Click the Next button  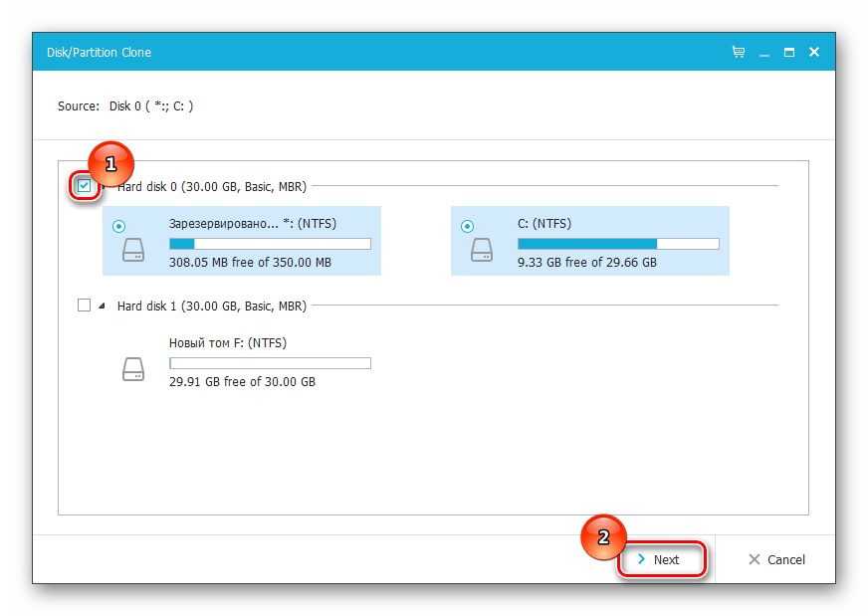659,559
